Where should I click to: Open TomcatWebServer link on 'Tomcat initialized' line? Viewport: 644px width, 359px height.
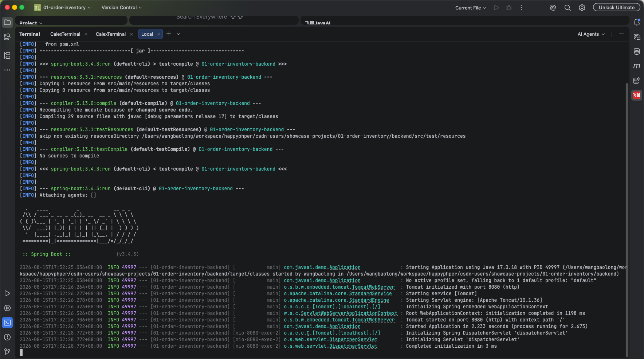click(373, 287)
